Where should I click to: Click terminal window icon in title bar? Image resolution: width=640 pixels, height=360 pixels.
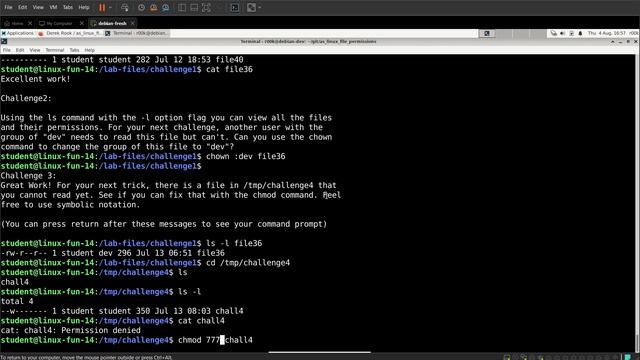(x=4, y=42)
